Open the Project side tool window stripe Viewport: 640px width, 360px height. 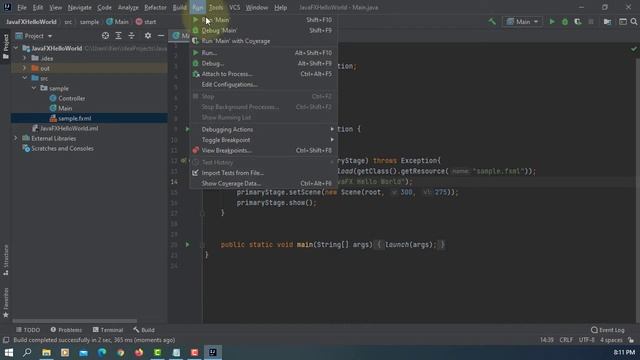pos(6,46)
